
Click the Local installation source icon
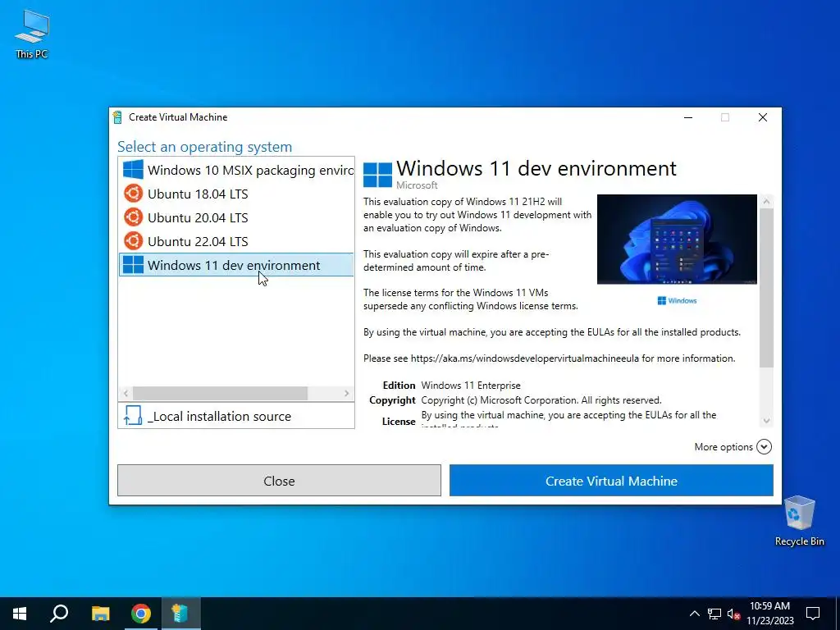coord(133,415)
